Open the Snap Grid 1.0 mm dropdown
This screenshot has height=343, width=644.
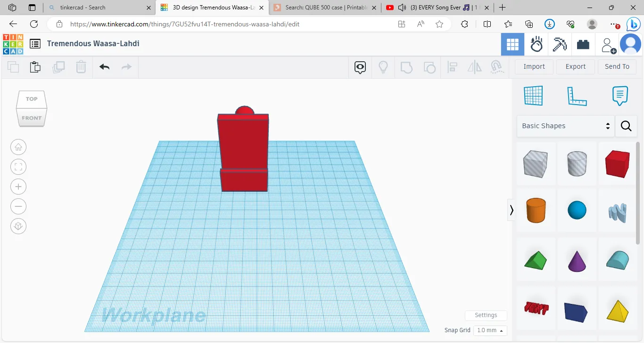(x=490, y=330)
